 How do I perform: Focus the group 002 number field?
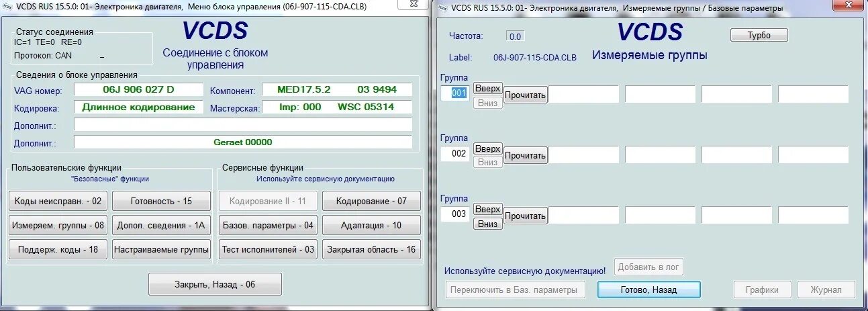tap(454, 153)
